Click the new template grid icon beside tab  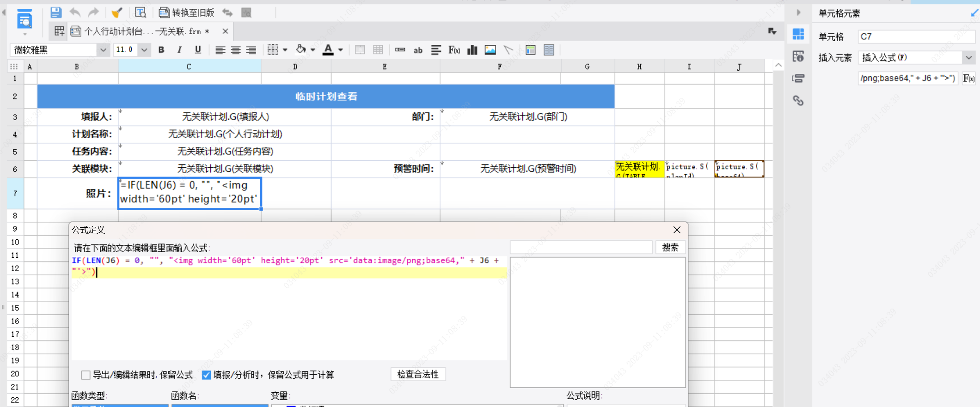tap(59, 31)
